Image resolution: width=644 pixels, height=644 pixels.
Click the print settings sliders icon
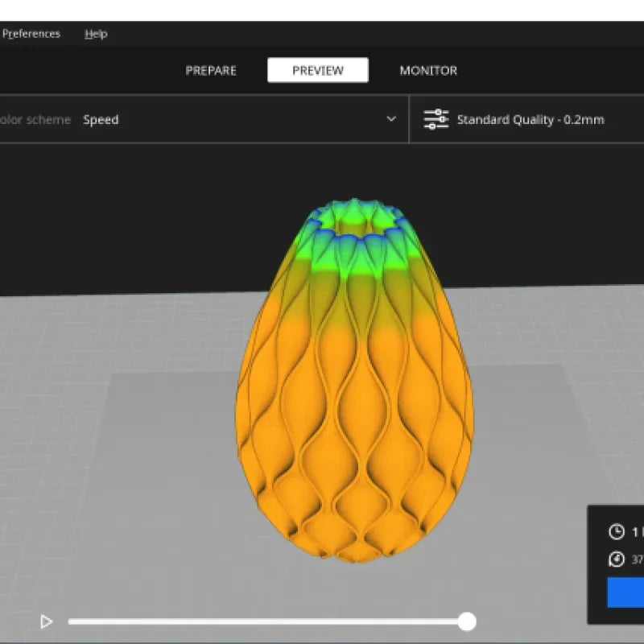pos(436,120)
